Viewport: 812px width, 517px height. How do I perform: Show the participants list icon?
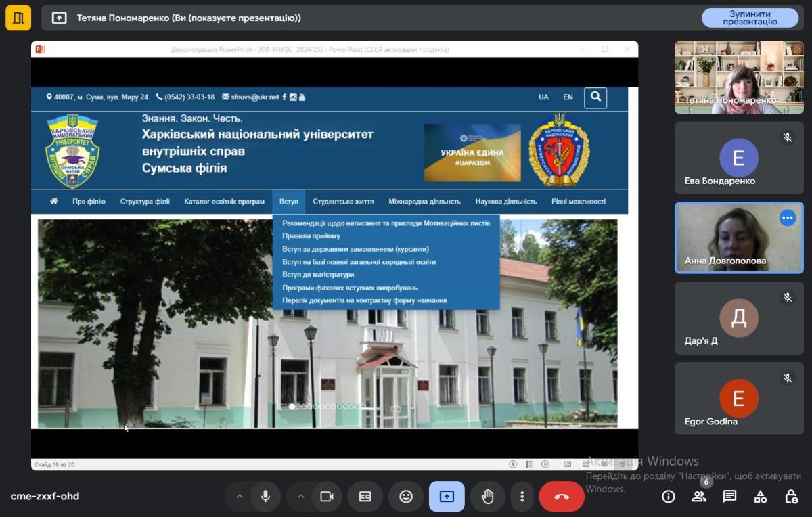(699, 497)
